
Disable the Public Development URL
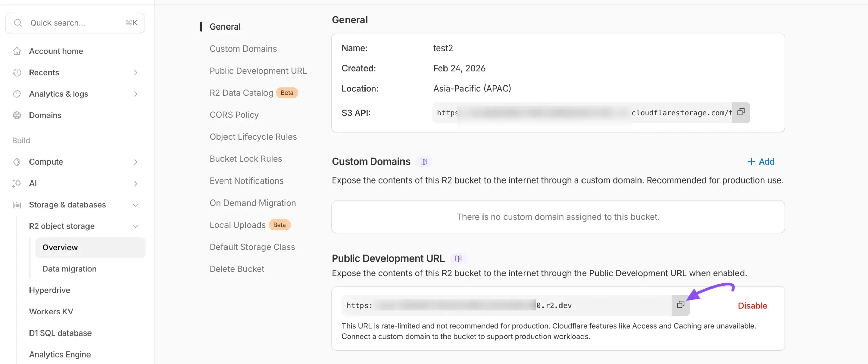tap(752, 306)
